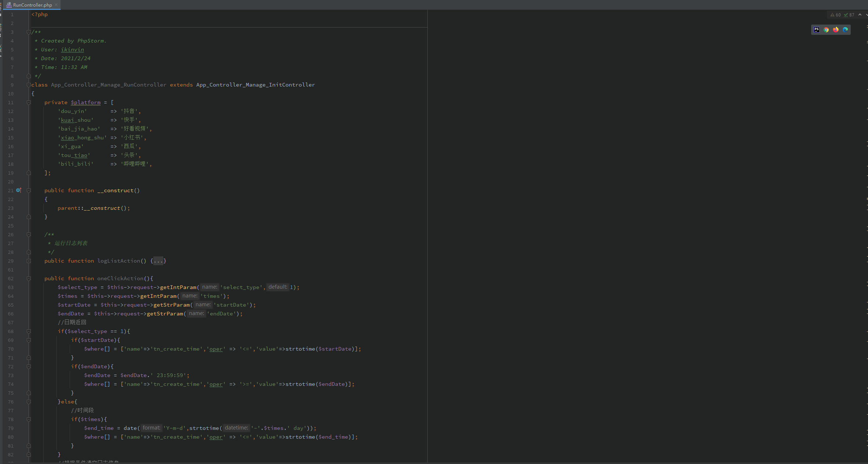Collapse the $platform array fold

(29, 102)
